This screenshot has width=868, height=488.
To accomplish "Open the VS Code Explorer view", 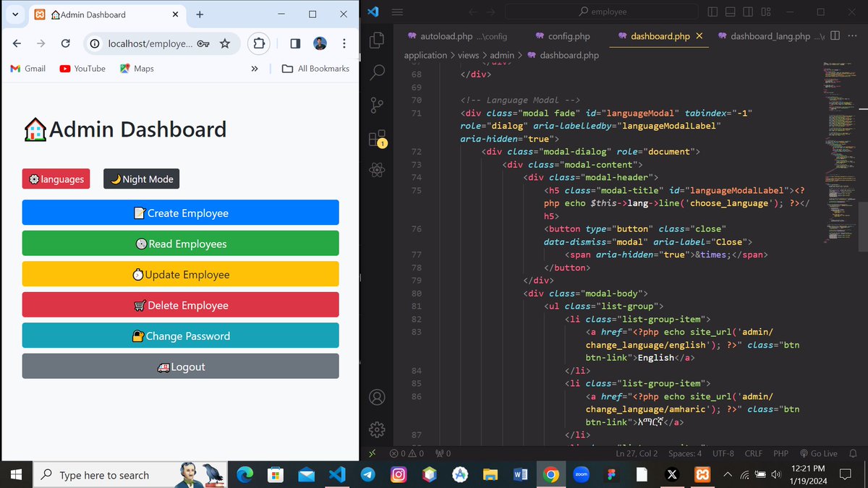I will 377,39.
